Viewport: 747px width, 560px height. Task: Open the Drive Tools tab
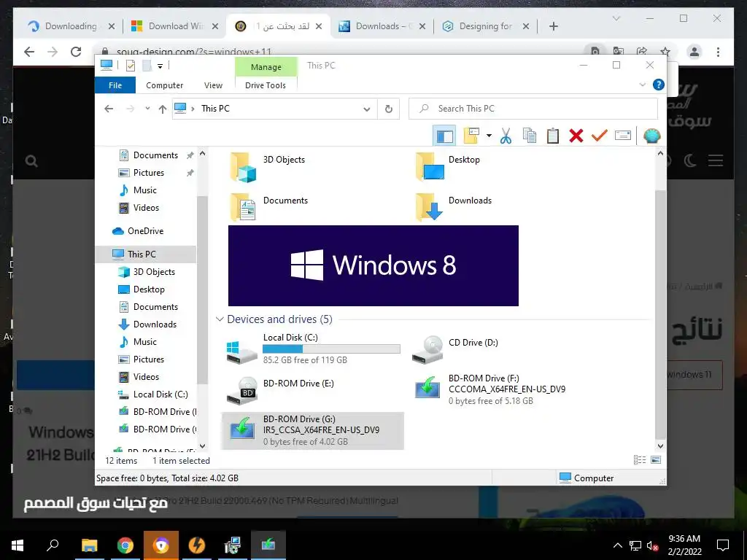click(266, 85)
